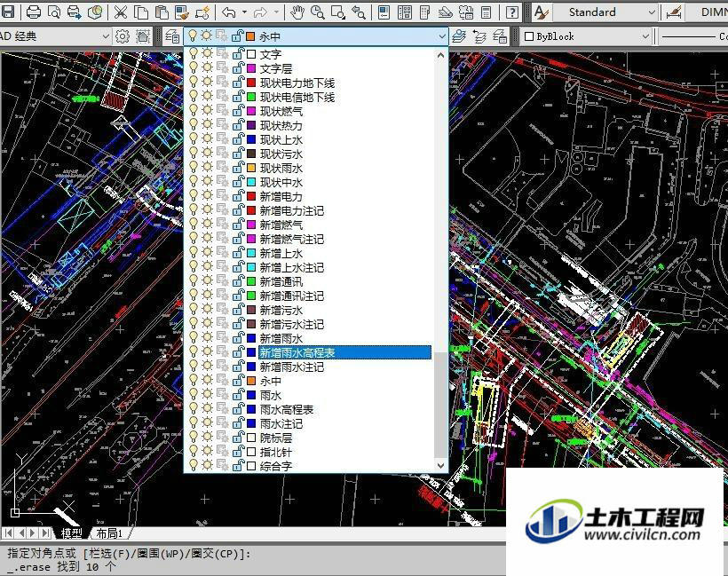This screenshot has width=728, height=576.
Task: Cut the selection with the scissors icon
Action: click(x=121, y=12)
